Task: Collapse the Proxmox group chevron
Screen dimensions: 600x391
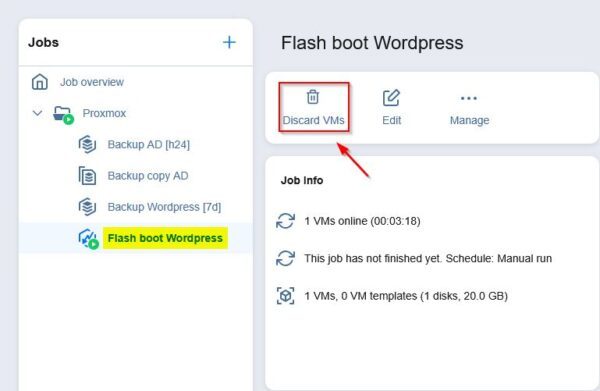Action: 37,113
